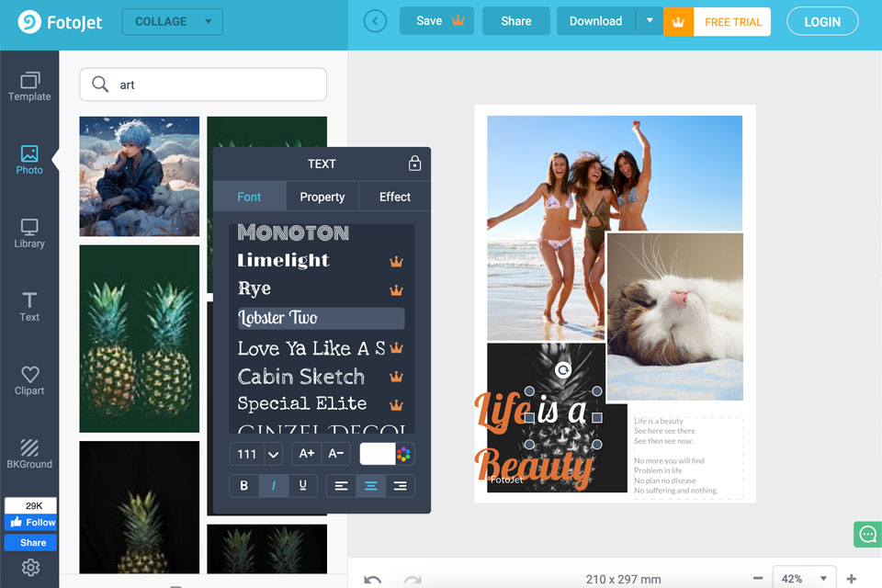The width and height of the screenshot is (882, 588).
Task: Open the 42% zoom dropdown
Action: pyautogui.click(x=805, y=578)
